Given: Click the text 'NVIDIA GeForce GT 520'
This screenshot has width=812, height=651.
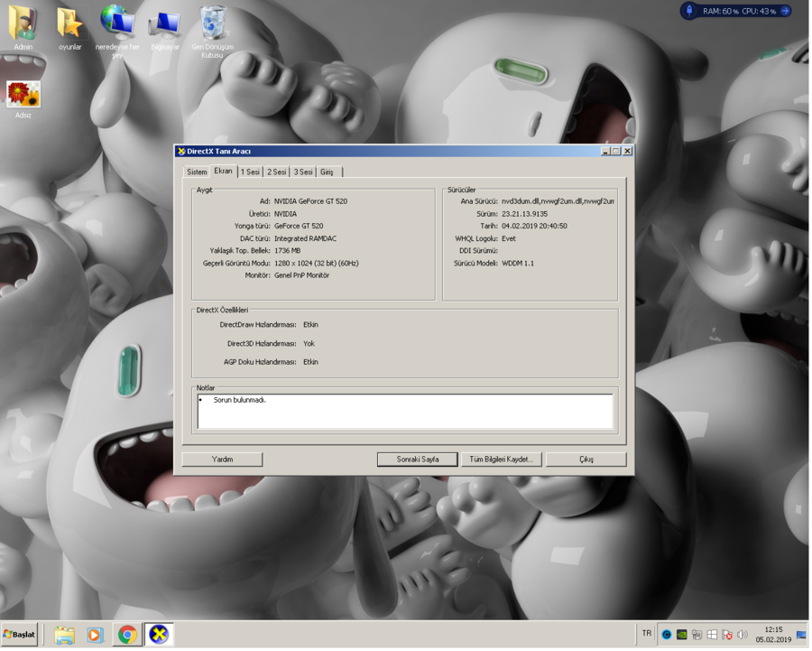Looking at the screenshot, I should 310,201.
